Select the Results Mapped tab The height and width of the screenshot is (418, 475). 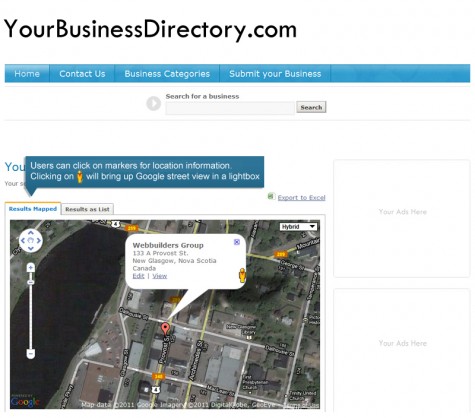tap(33, 209)
